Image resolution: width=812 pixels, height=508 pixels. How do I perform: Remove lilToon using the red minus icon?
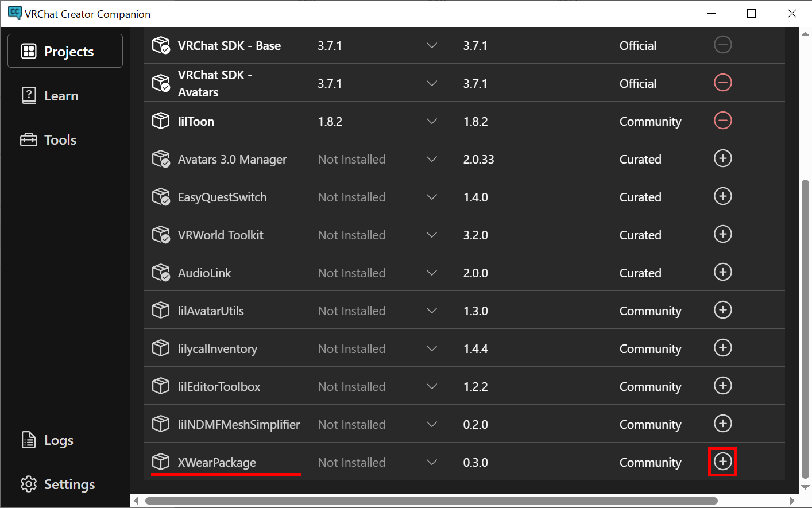tap(723, 121)
